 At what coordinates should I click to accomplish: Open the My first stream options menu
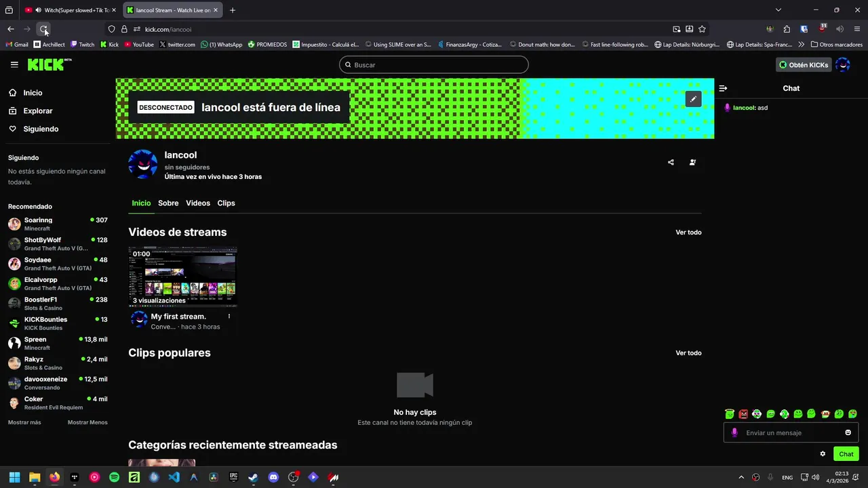tap(229, 317)
